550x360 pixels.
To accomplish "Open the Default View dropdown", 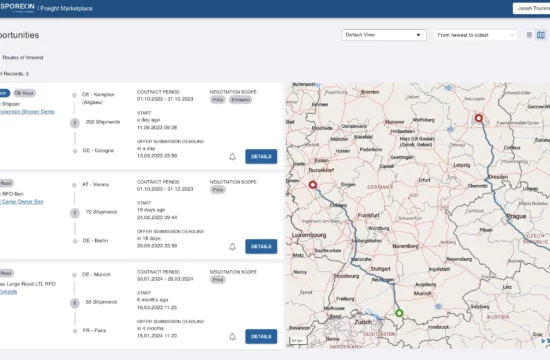I will [x=384, y=35].
